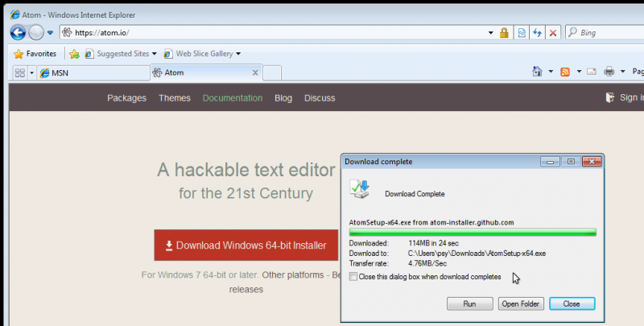The width and height of the screenshot is (644, 326).
Task: Click the Print icon
Action: click(609, 72)
